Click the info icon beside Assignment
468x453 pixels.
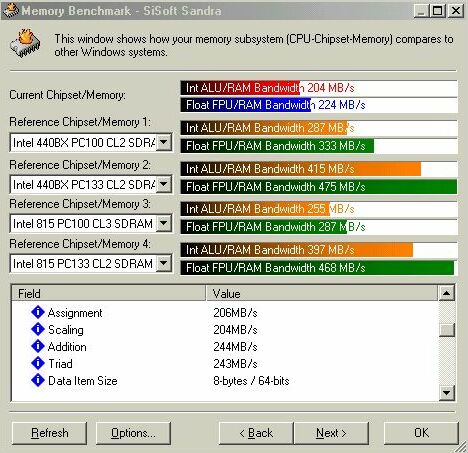38,312
